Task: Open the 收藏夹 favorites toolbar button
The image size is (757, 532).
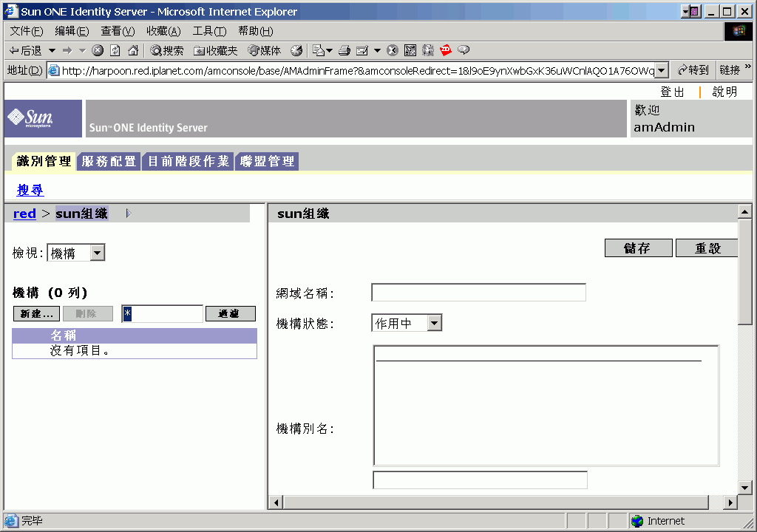Action: tap(215, 50)
